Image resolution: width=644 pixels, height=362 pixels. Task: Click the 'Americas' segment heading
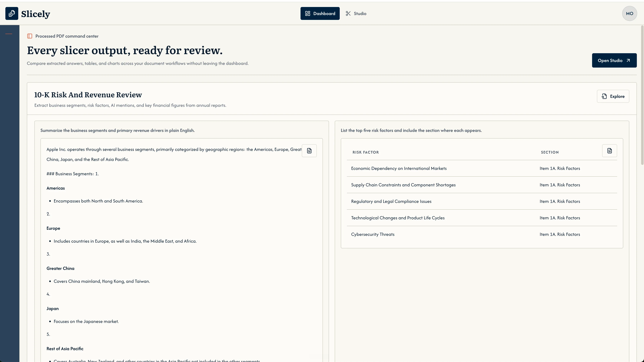point(55,188)
